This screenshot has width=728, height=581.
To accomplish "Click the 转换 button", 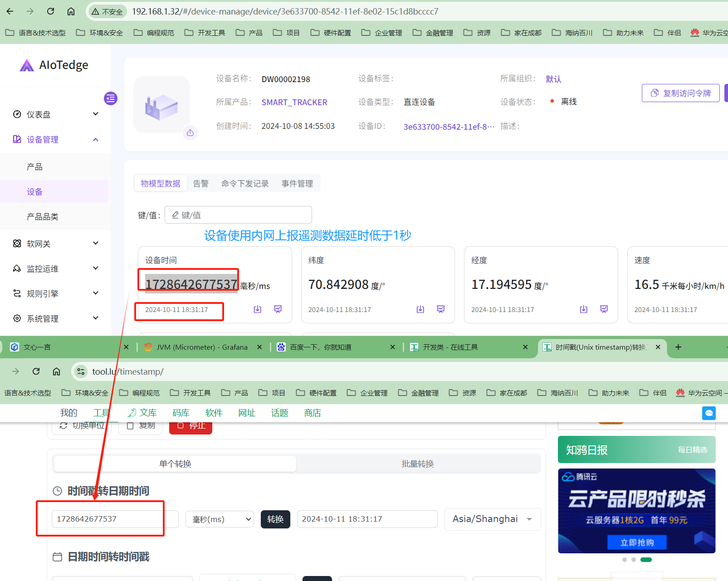I will click(275, 519).
